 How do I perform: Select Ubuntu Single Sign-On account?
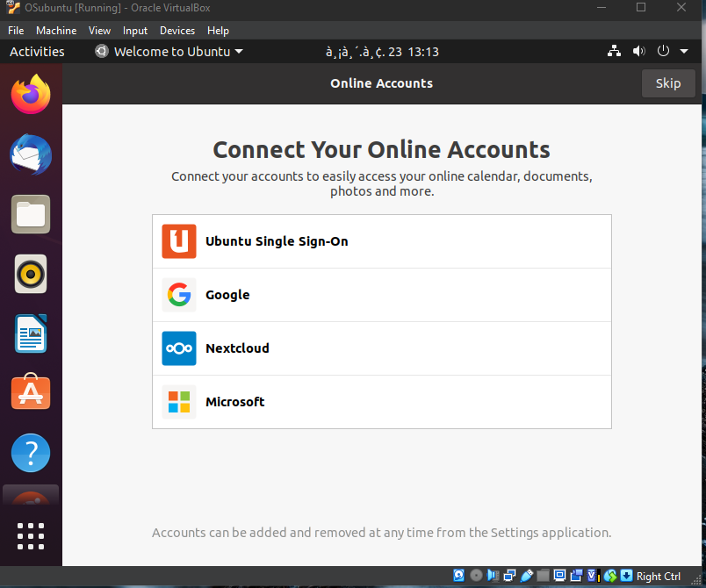pyautogui.click(x=381, y=241)
